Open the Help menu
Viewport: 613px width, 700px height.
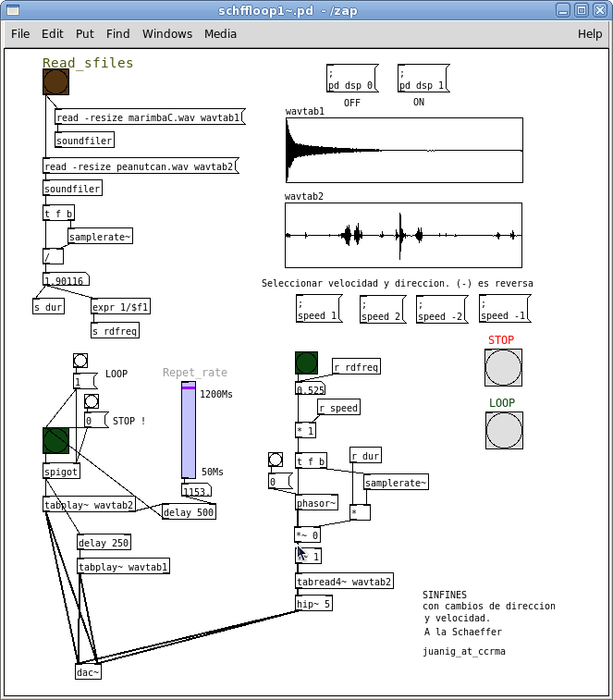pyautogui.click(x=590, y=34)
